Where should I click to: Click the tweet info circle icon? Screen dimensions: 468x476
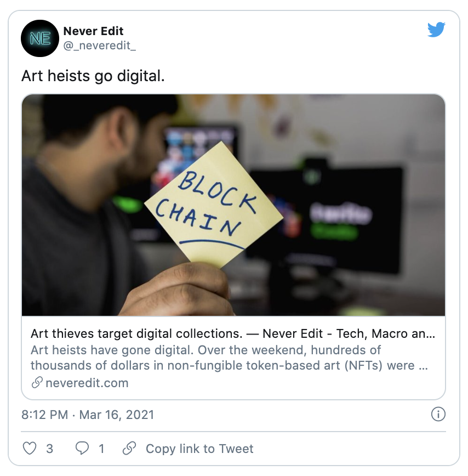coord(438,415)
